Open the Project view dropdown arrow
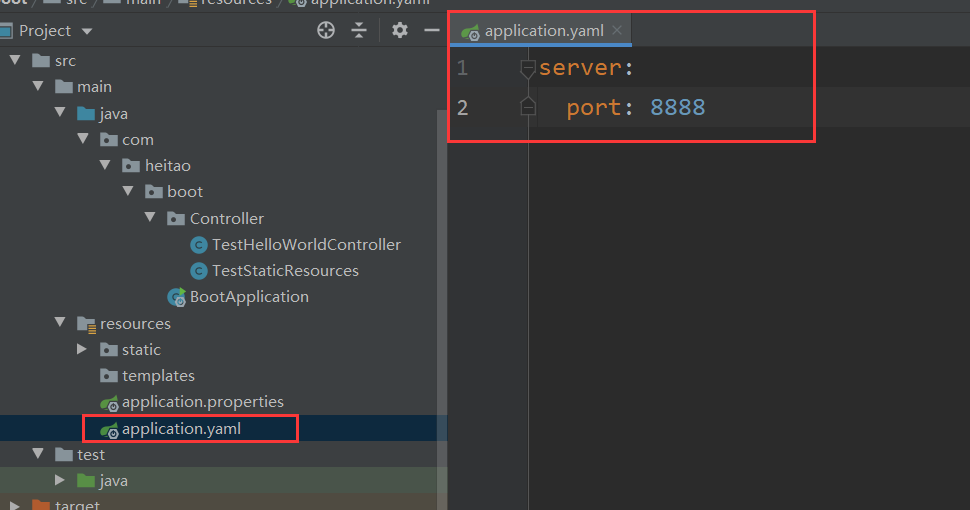 (87, 31)
